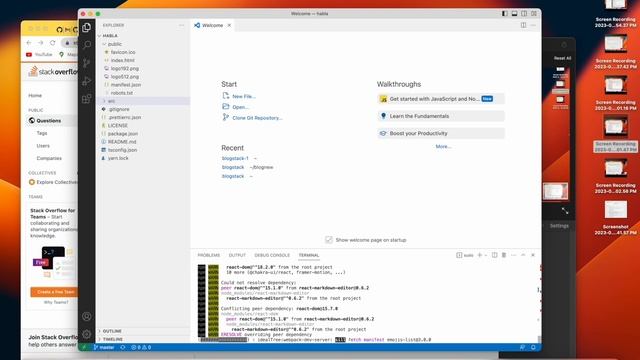Toggle bottom panel layout icon in title bar

pos(514,13)
